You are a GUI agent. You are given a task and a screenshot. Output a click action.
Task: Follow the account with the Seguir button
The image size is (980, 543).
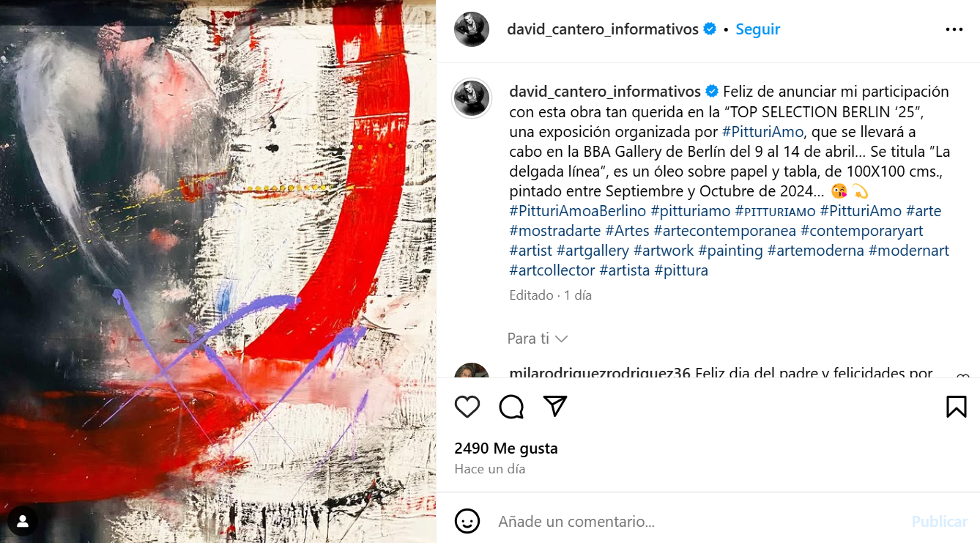click(757, 29)
